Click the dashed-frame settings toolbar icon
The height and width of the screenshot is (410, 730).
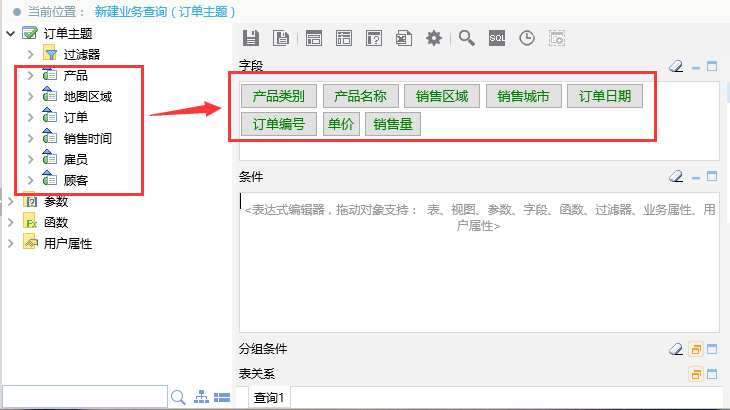(557, 38)
